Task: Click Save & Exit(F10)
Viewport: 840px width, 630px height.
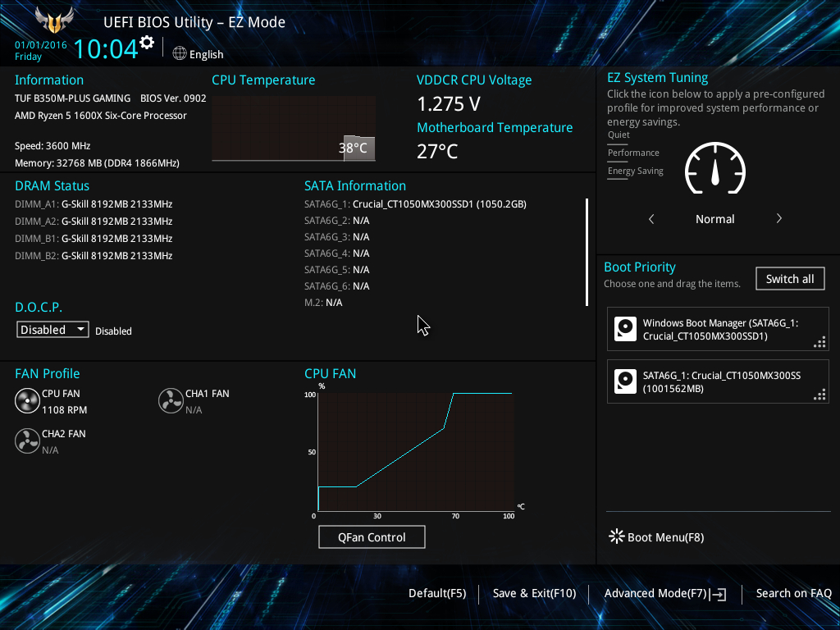Action: click(x=534, y=593)
